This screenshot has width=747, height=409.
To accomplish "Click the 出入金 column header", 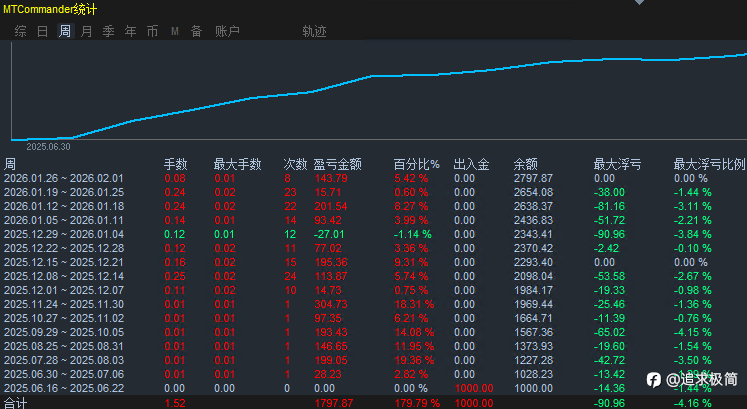I will [471, 164].
